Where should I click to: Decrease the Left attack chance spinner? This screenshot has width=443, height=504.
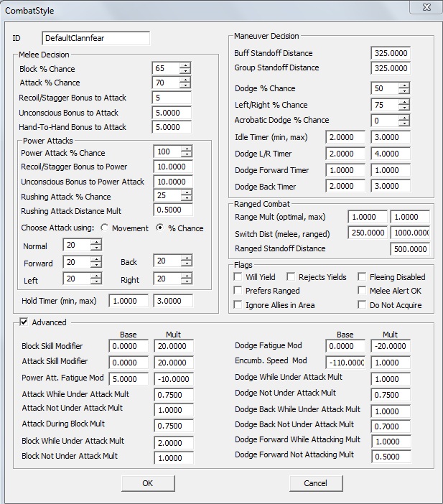pyautogui.click(x=95, y=281)
